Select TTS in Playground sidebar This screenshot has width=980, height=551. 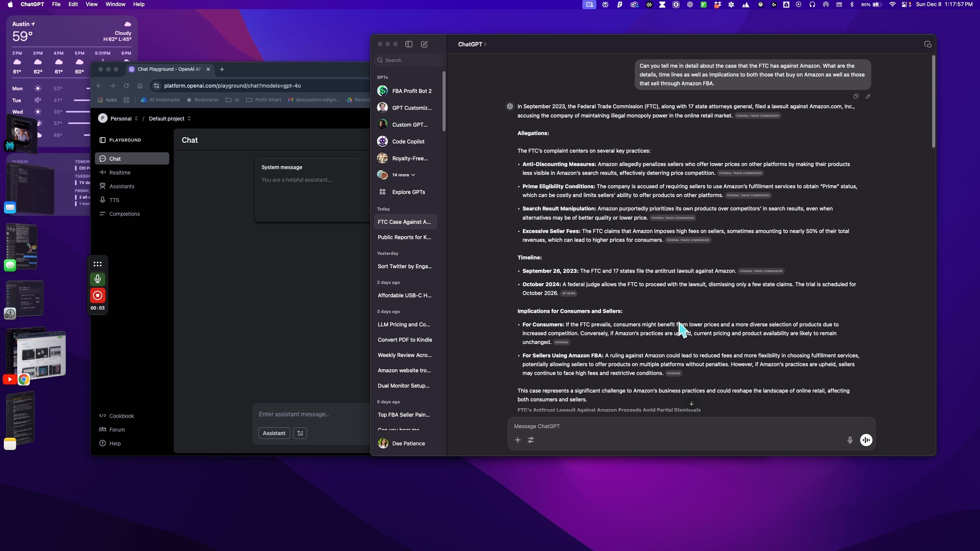[x=132, y=200]
